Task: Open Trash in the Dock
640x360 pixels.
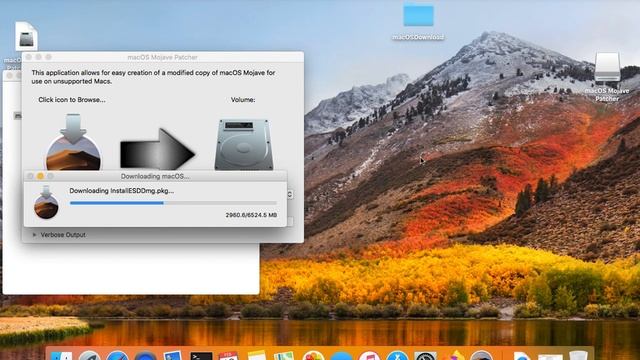Action: point(578,356)
